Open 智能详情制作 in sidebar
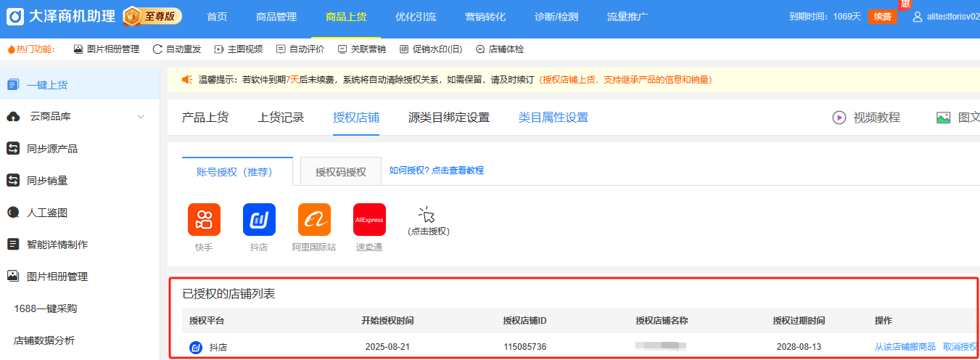980x360 pixels. (x=57, y=245)
